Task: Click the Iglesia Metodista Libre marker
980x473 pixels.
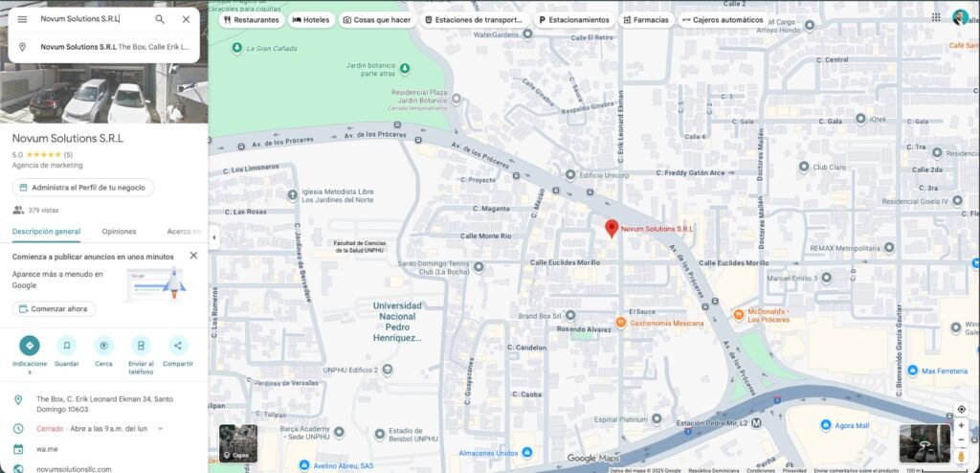Action: click(292, 195)
